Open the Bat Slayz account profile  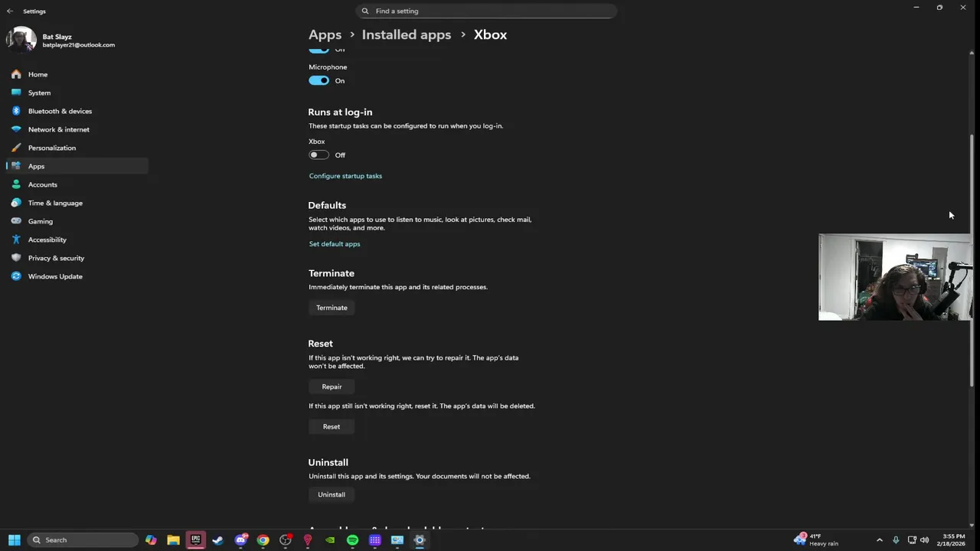click(61, 41)
